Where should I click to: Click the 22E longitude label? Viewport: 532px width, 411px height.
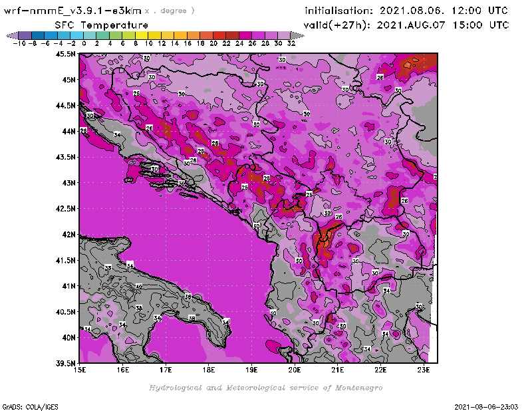[380, 370]
